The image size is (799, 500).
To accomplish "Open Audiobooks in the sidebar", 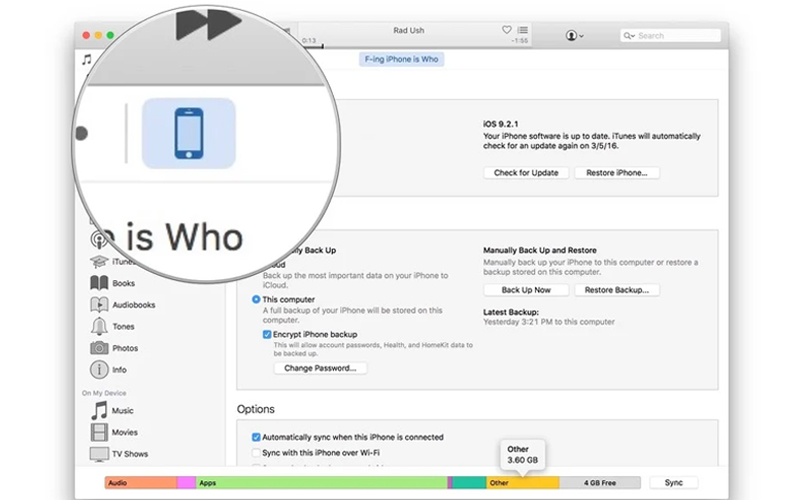I will point(122,305).
